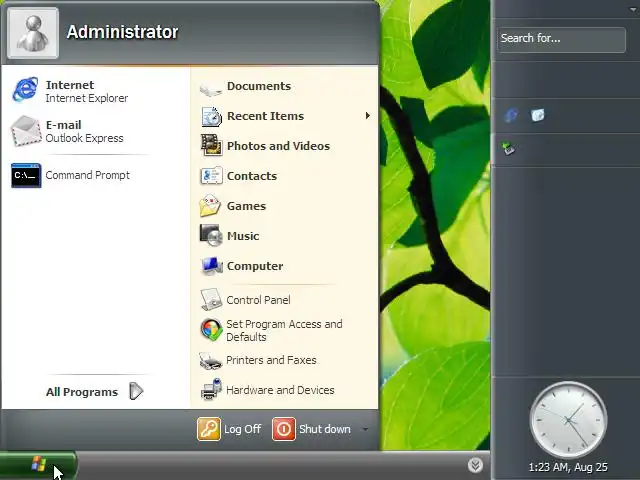Click the All Programs label

[x=82, y=392]
